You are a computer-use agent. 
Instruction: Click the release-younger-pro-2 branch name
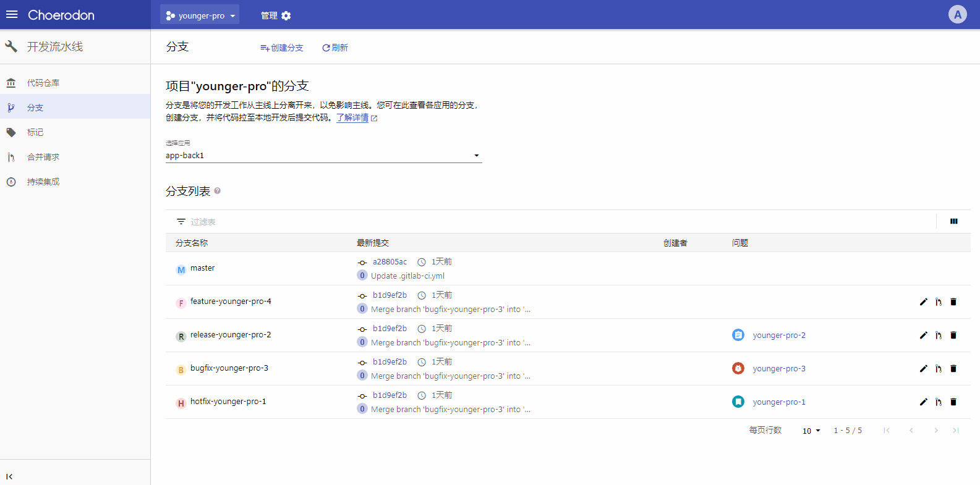pyautogui.click(x=231, y=335)
